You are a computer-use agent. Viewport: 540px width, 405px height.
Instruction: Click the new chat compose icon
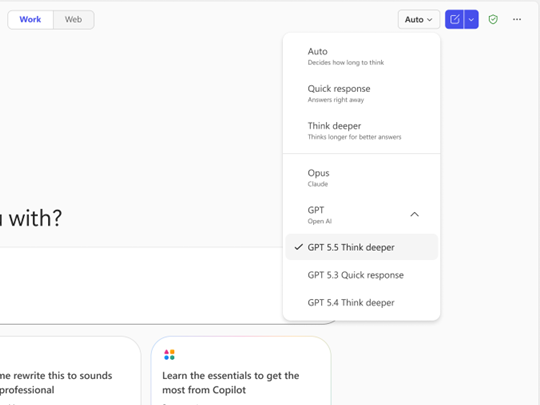pyautogui.click(x=454, y=19)
